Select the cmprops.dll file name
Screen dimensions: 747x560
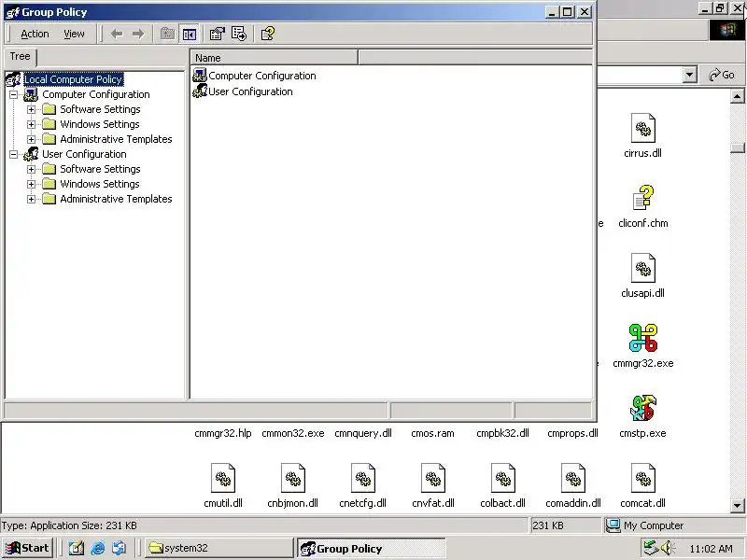[573, 433]
